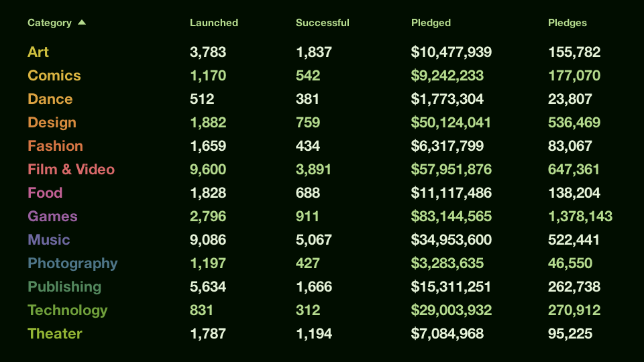Image resolution: width=644 pixels, height=362 pixels.
Task: Click Games pledged amount $83,144,565
Action: pos(451,216)
